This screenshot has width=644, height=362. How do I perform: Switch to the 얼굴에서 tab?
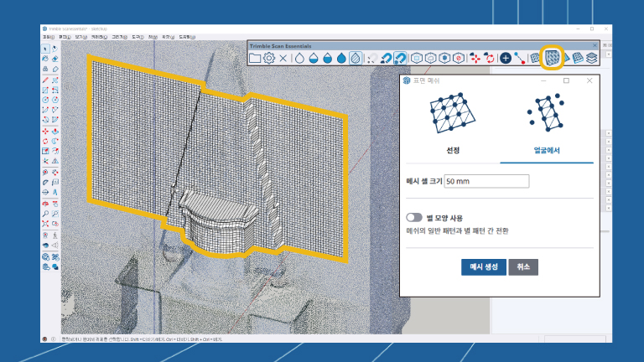tap(547, 149)
